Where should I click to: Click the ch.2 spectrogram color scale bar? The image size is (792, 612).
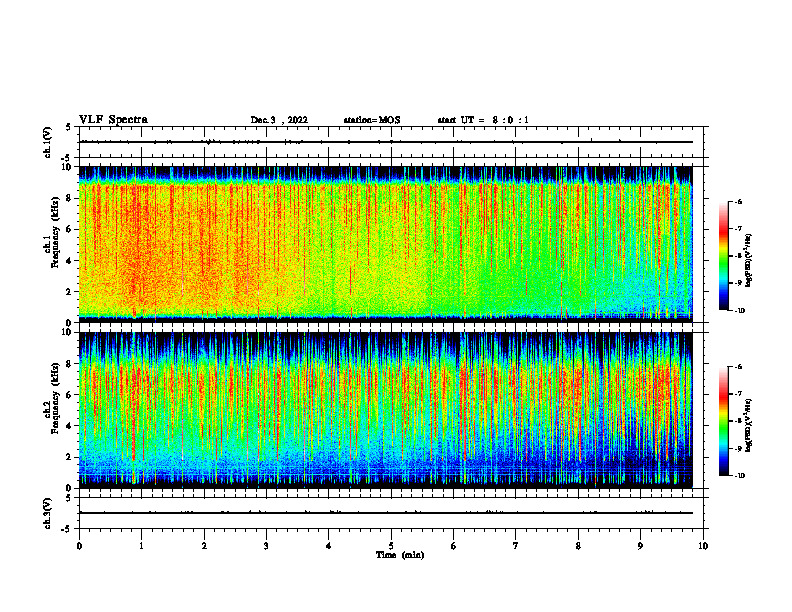pyautogui.click(x=724, y=421)
